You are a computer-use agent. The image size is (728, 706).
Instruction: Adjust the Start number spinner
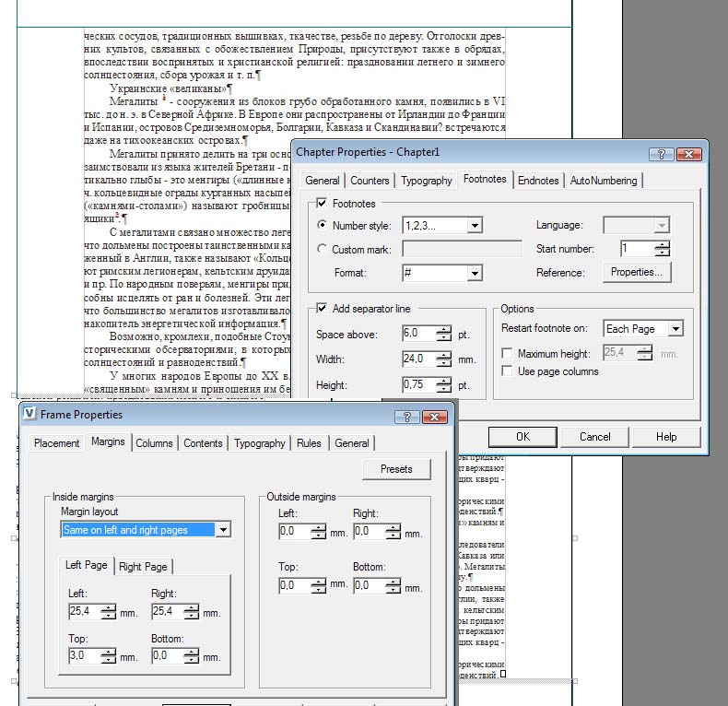(662, 249)
